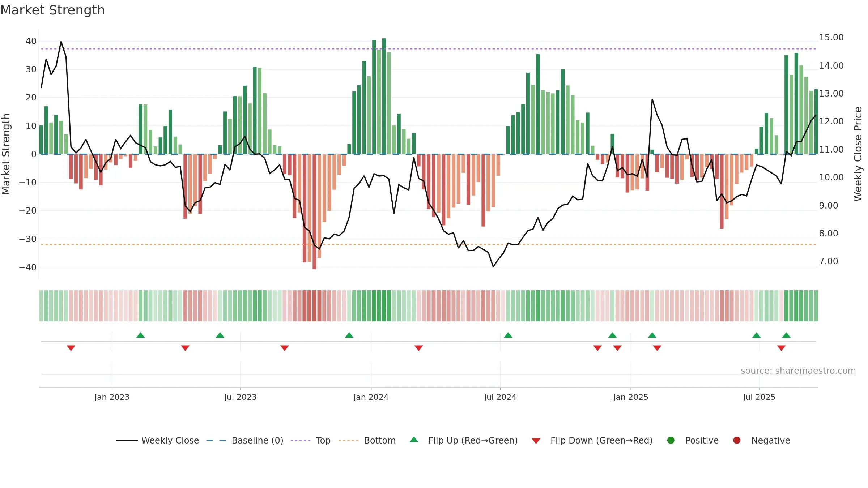Toggle the Top dotted line legend entry
868x488 pixels.
(x=311, y=440)
